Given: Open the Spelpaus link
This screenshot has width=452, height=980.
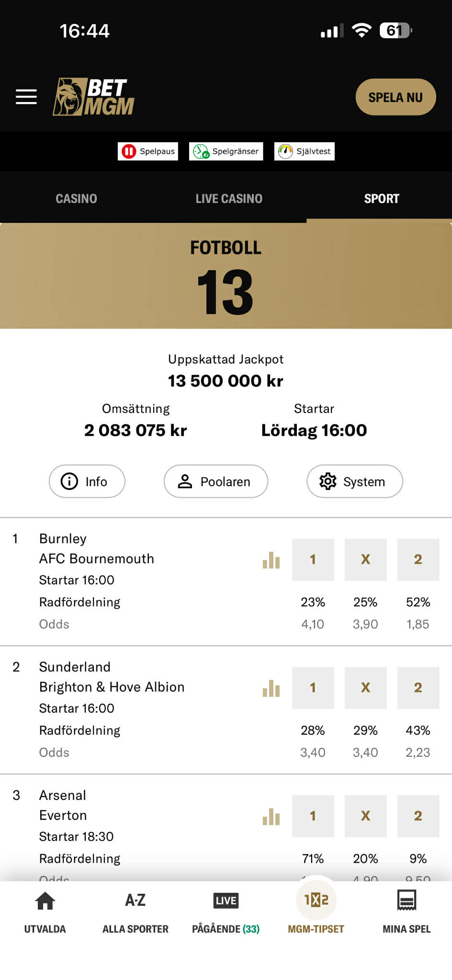Looking at the screenshot, I should click(148, 151).
